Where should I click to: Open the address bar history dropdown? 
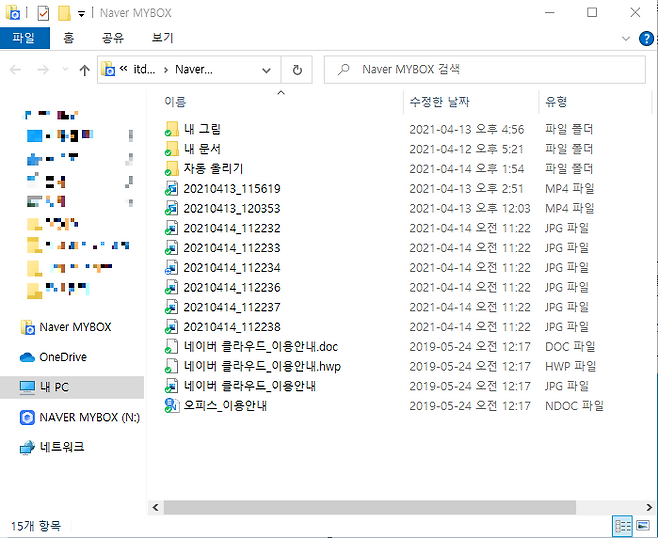[266, 70]
